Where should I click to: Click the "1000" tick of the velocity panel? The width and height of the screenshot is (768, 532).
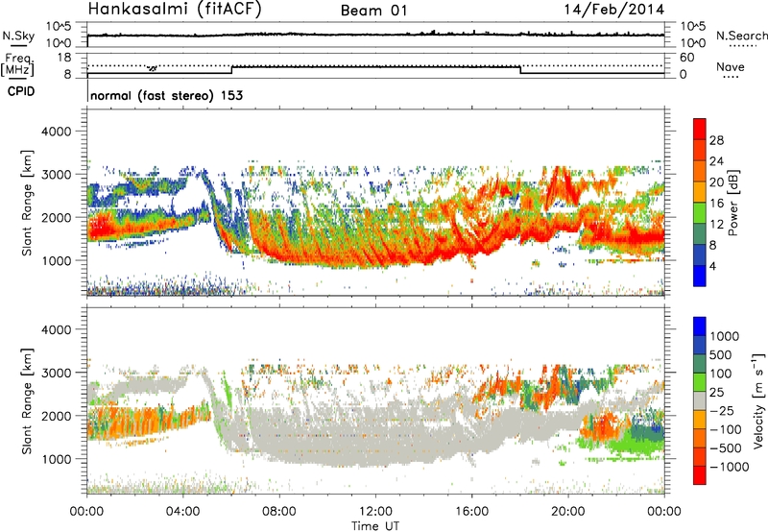coord(56,459)
